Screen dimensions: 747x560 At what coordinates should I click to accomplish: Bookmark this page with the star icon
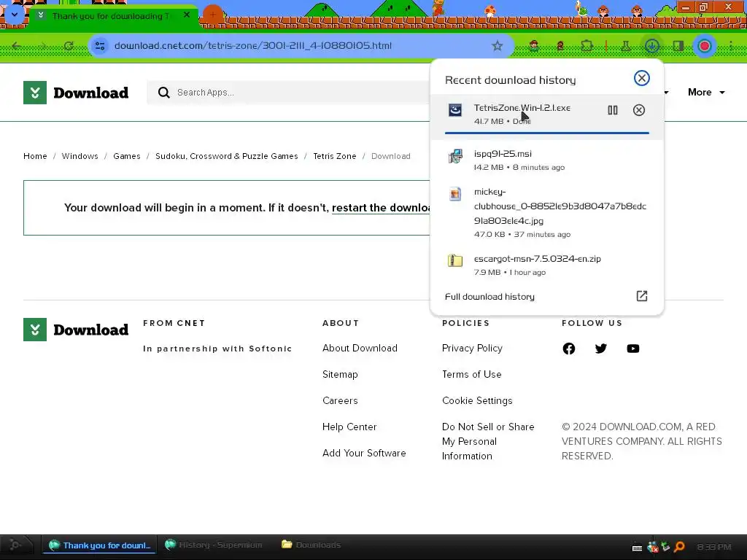(x=498, y=46)
